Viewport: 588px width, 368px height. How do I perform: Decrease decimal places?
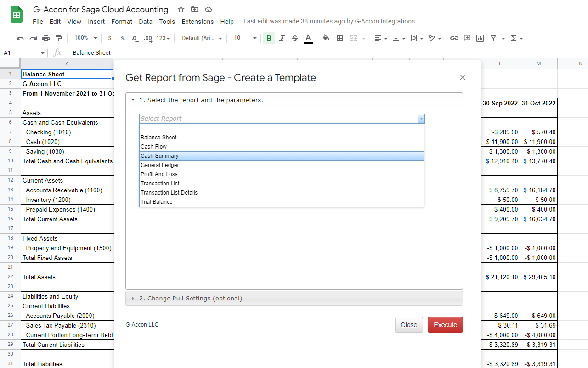point(135,38)
